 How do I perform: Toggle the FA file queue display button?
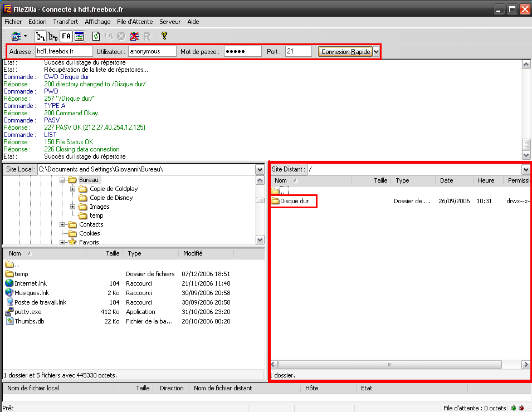pyautogui.click(x=66, y=36)
